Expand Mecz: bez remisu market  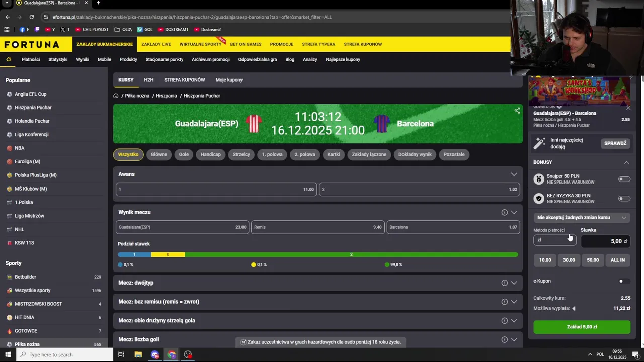tap(514, 302)
